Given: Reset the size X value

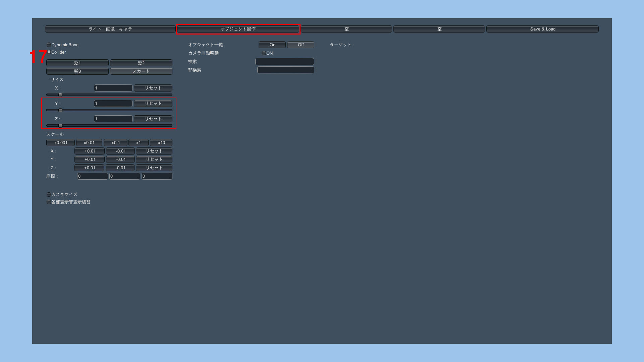Looking at the screenshot, I should [x=153, y=88].
